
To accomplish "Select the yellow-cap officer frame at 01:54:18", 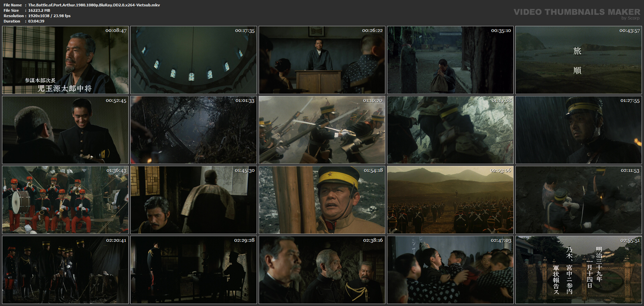I will (x=322, y=200).
